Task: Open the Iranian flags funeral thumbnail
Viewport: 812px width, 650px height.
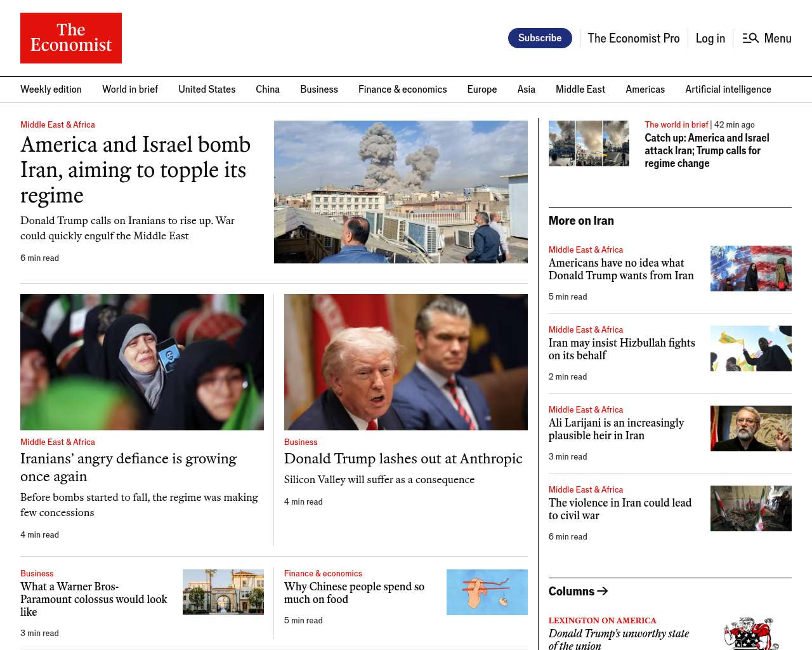Action: [751, 508]
